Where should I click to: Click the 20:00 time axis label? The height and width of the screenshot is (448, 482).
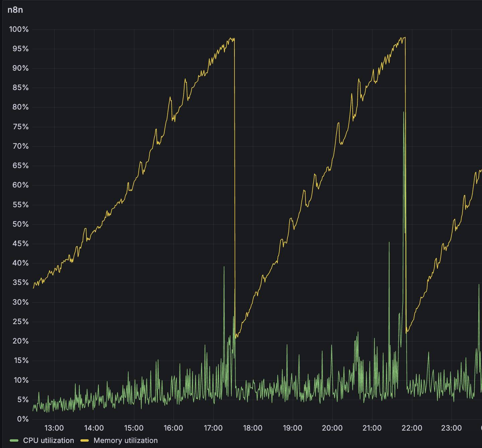pos(332,428)
